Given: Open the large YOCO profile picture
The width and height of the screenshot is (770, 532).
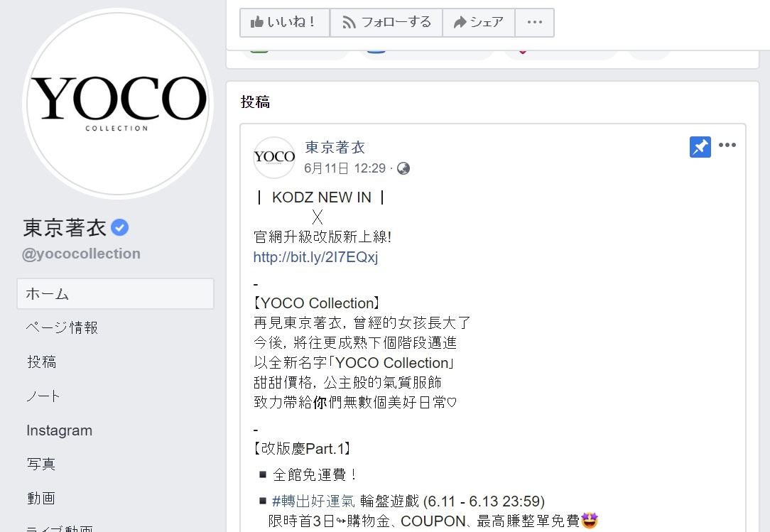Looking at the screenshot, I should tap(118, 104).
